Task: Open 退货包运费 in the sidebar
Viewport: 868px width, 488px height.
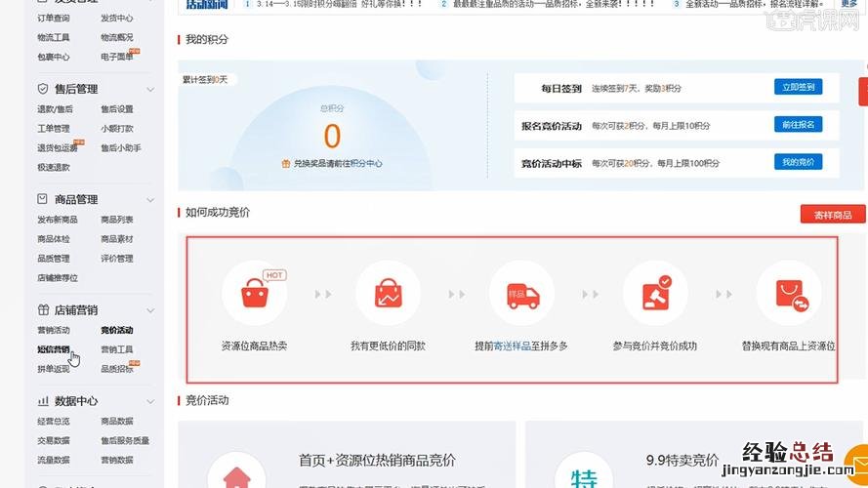Action: click(58, 147)
